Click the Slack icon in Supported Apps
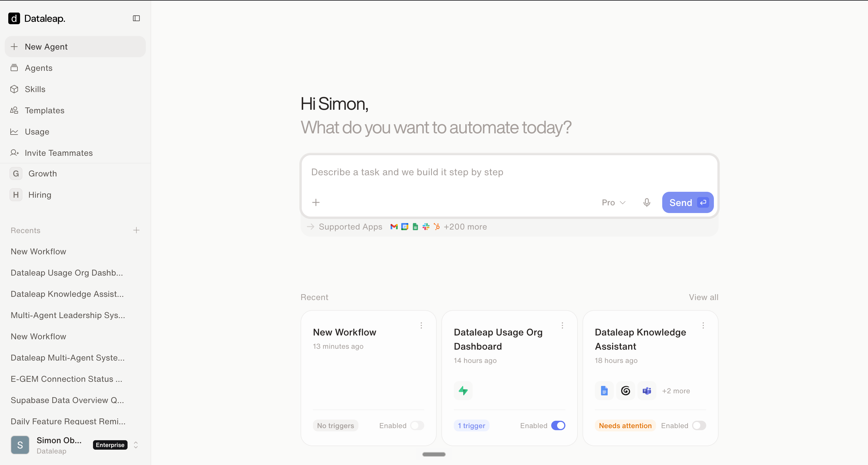 pyautogui.click(x=426, y=227)
